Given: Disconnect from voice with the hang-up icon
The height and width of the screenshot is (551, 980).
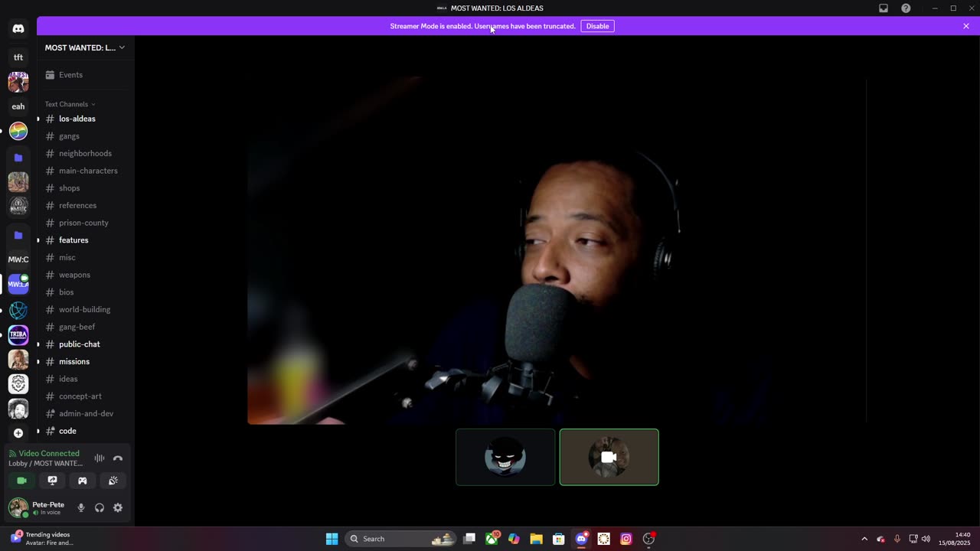Looking at the screenshot, I should pos(118,458).
